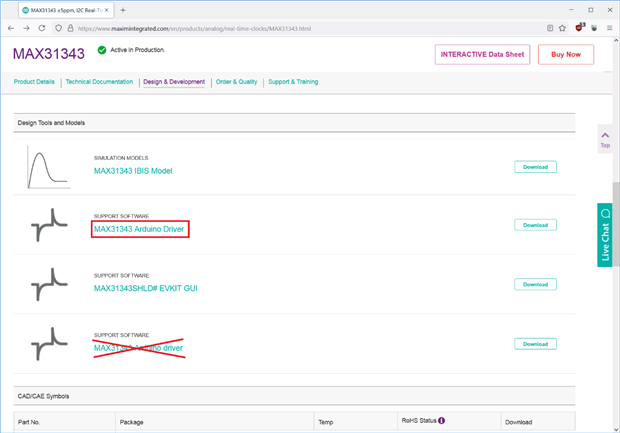Close the MAX31343 browser tab
This screenshot has height=433, width=620.
106,10
